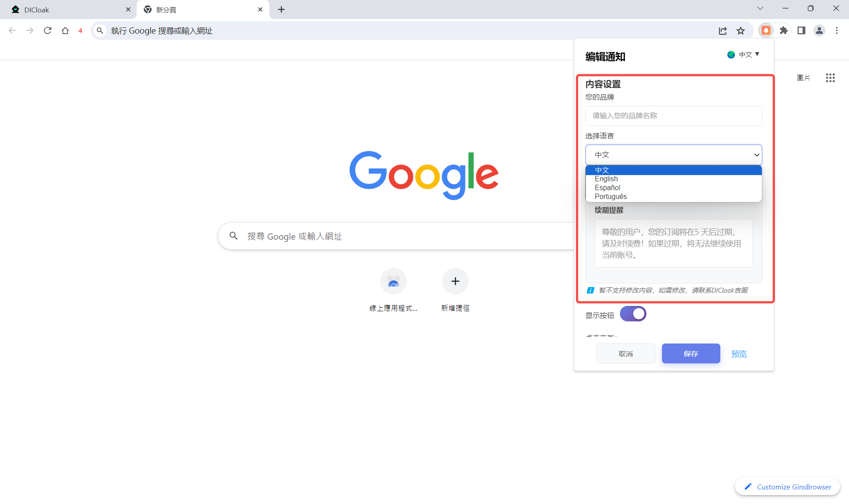Select Português in the language list
This screenshot has height=504, width=849.
pyautogui.click(x=673, y=197)
